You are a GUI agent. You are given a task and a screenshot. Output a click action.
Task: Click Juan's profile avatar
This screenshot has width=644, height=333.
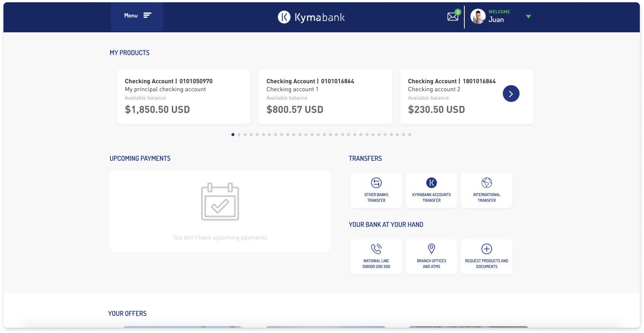point(478,16)
